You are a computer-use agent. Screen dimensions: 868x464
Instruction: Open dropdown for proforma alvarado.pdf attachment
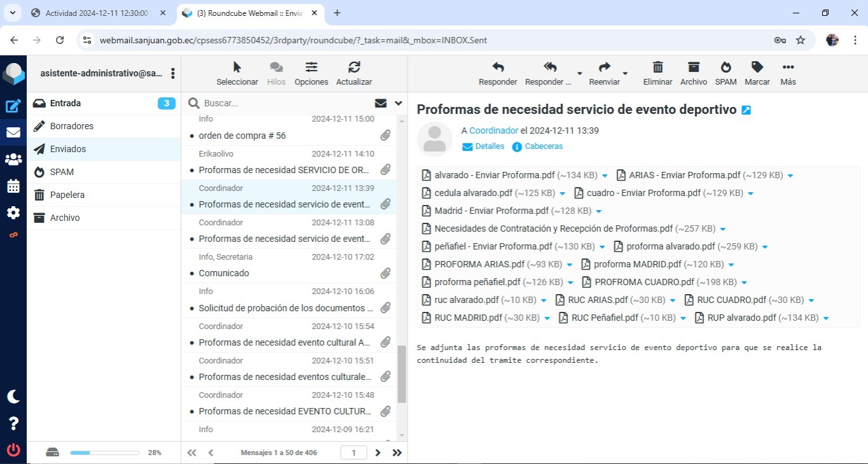[765, 247]
